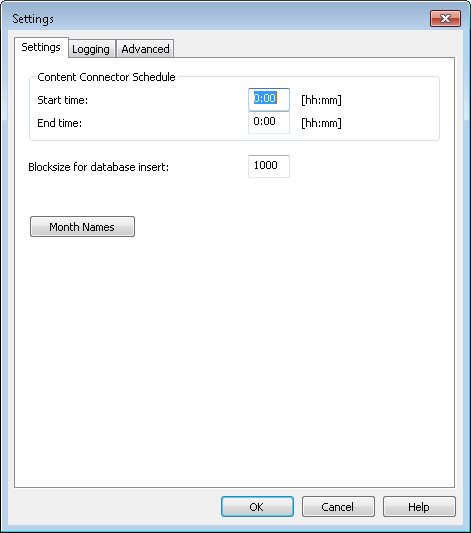The width and height of the screenshot is (471, 533).
Task: Switch to the Logging tab
Action: pyautogui.click(x=91, y=49)
